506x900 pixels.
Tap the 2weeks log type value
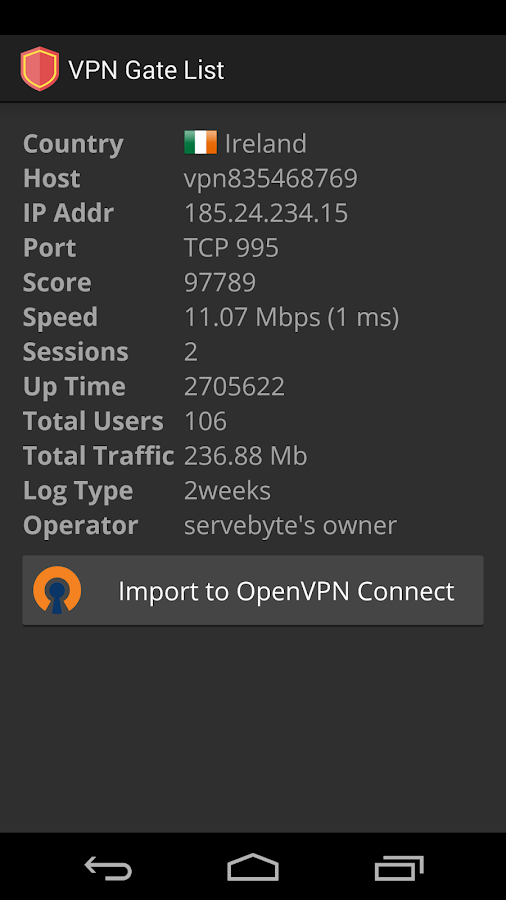point(227,491)
